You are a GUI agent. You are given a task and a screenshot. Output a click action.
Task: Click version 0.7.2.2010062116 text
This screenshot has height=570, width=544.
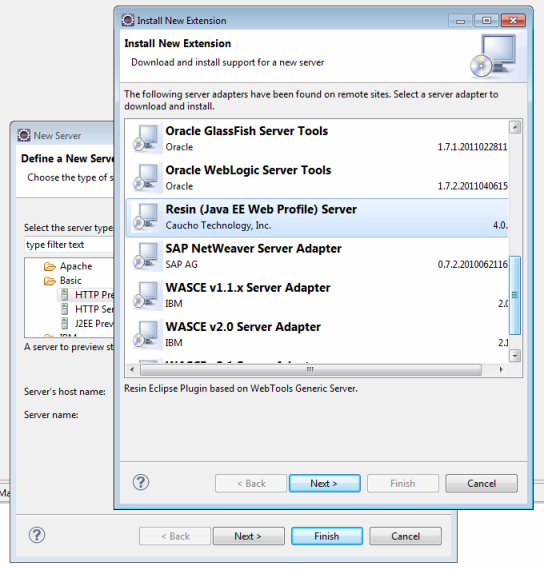tap(472, 265)
